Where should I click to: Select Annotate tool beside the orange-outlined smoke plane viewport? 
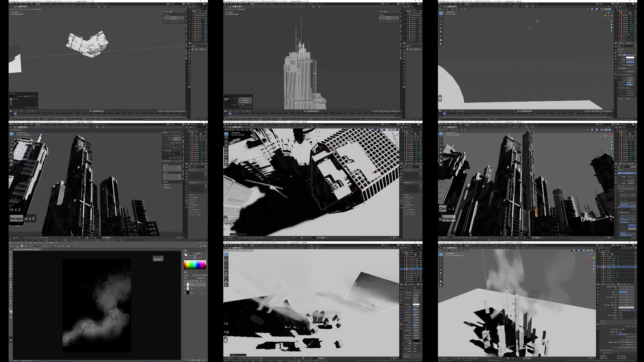point(441,277)
